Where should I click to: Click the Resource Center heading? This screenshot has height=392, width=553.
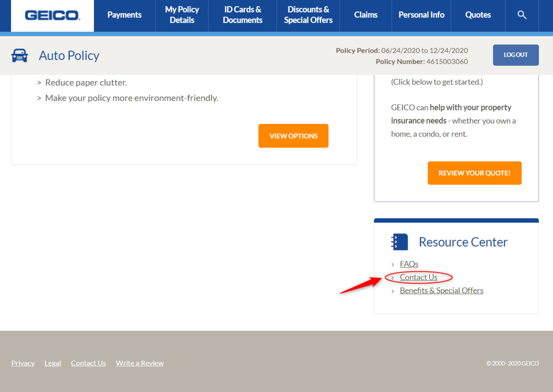tap(463, 242)
